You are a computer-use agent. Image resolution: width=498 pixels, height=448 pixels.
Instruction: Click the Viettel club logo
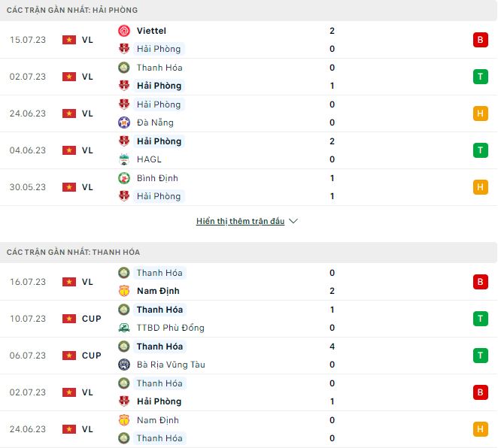tap(124, 31)
